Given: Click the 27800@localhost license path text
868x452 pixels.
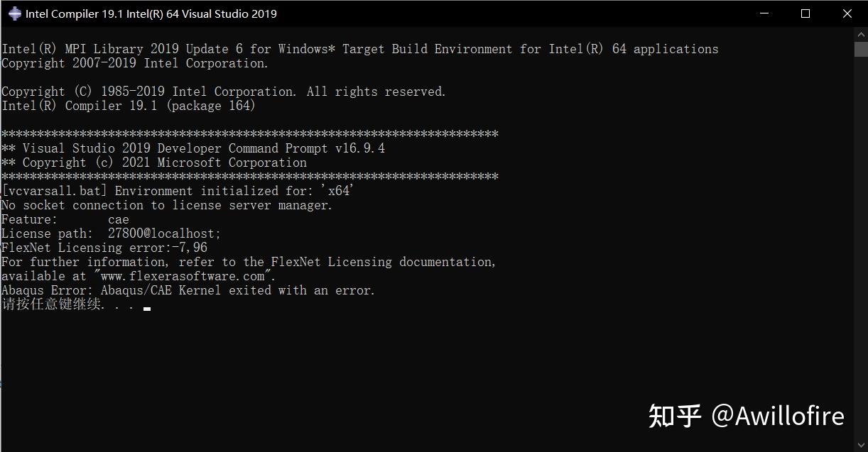Looking at the screenshot, I should 164,233.
